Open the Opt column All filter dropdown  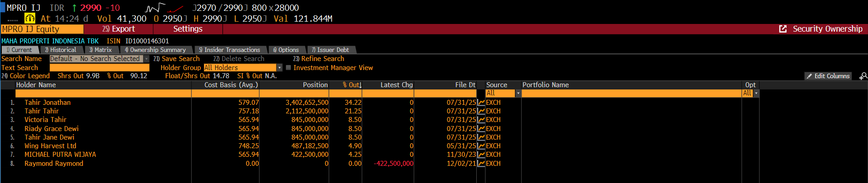pyautogui.click(x=756, y=94)
